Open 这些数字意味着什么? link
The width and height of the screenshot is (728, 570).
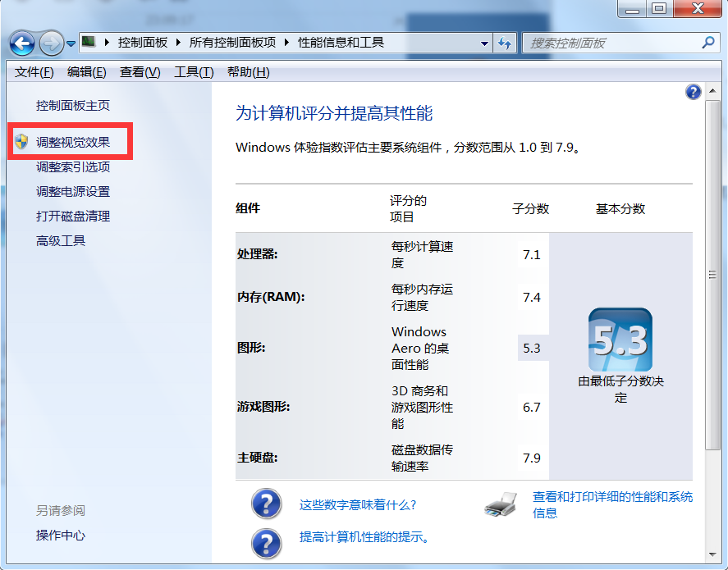(x=358, y=504)
